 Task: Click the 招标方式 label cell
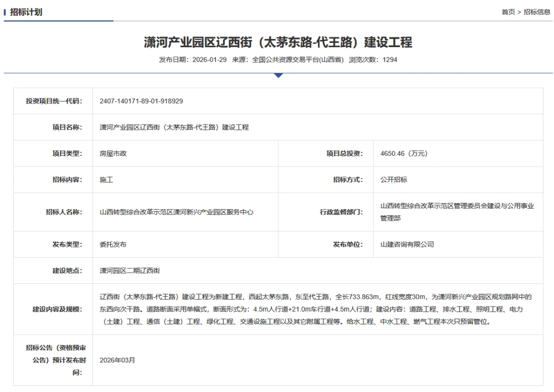point(326,179)
